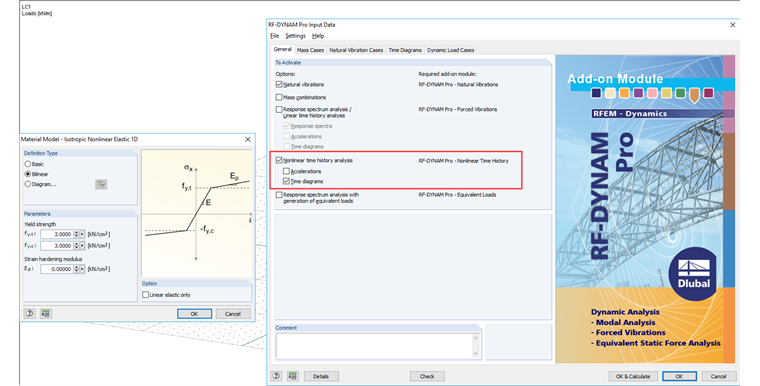760x386 pixels.
Task: Toggle Time diagrams under Nonlinear time history
Action: click(x=286, y=181)
